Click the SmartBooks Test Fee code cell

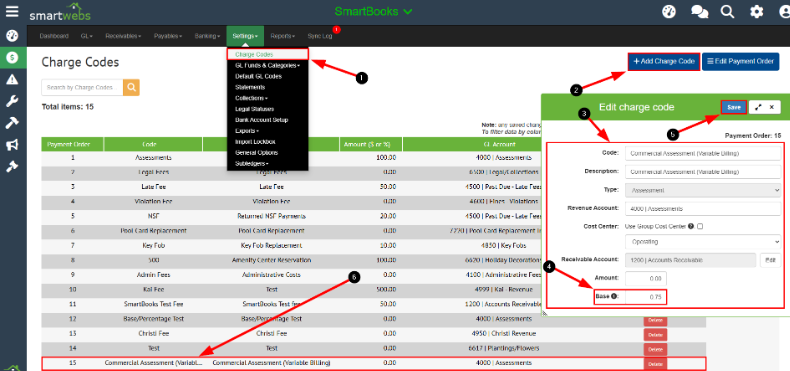(x=153, y=304)
